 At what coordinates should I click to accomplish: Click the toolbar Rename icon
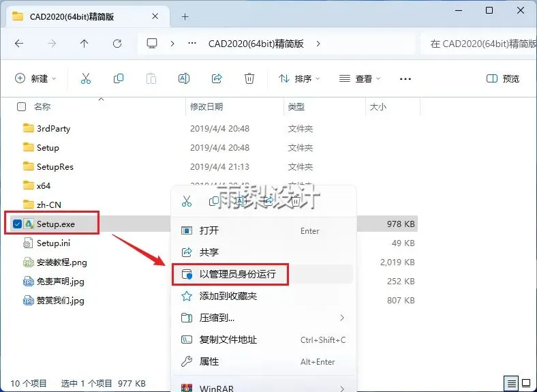(x=184, y=78)
